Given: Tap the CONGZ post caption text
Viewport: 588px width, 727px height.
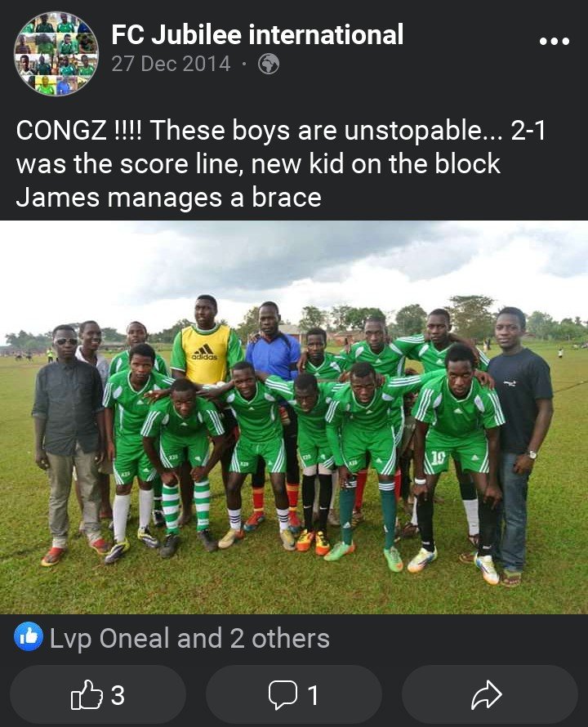Looking at the screenshot, I should (281, 163).
